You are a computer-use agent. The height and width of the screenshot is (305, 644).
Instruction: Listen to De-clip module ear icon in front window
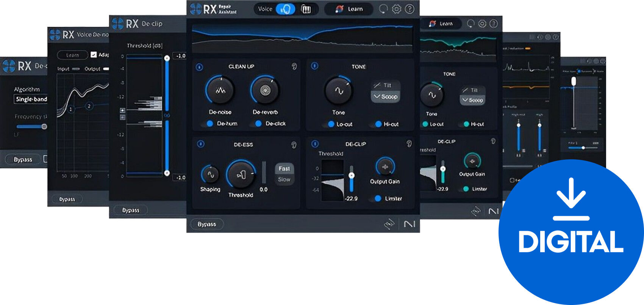pos(409,143)
